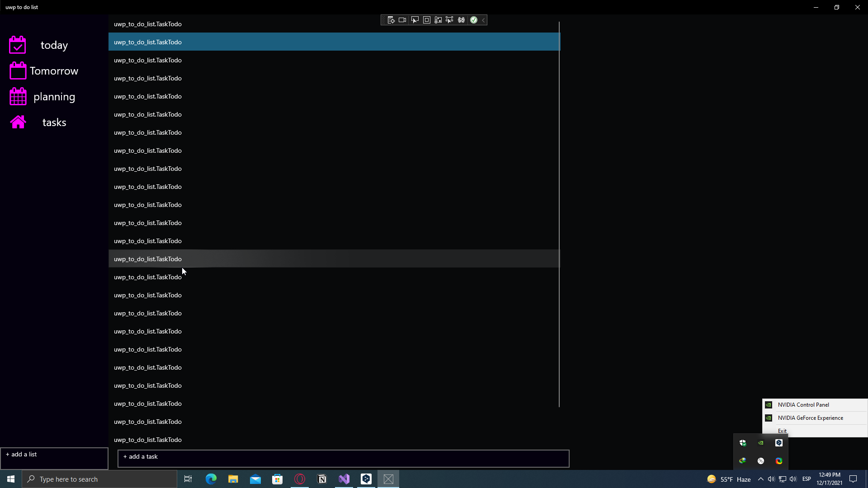Open Notion from the taskbar
868x488 pixels.
(322, 479)
